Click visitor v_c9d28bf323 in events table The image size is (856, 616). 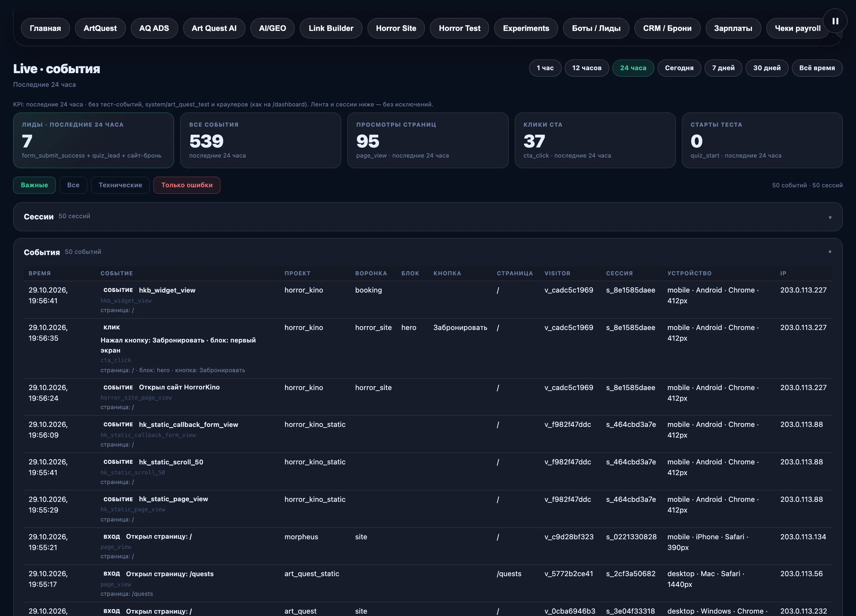tap(569, 537)
